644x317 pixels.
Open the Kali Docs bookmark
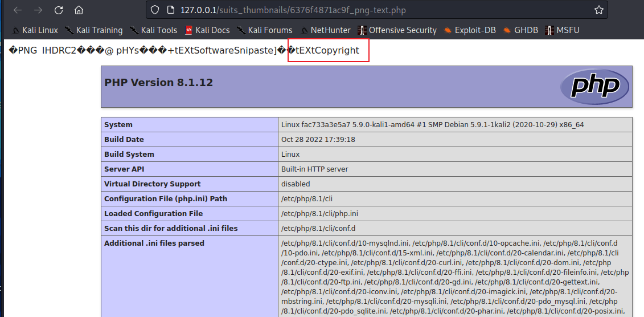[x=207, y=30]
